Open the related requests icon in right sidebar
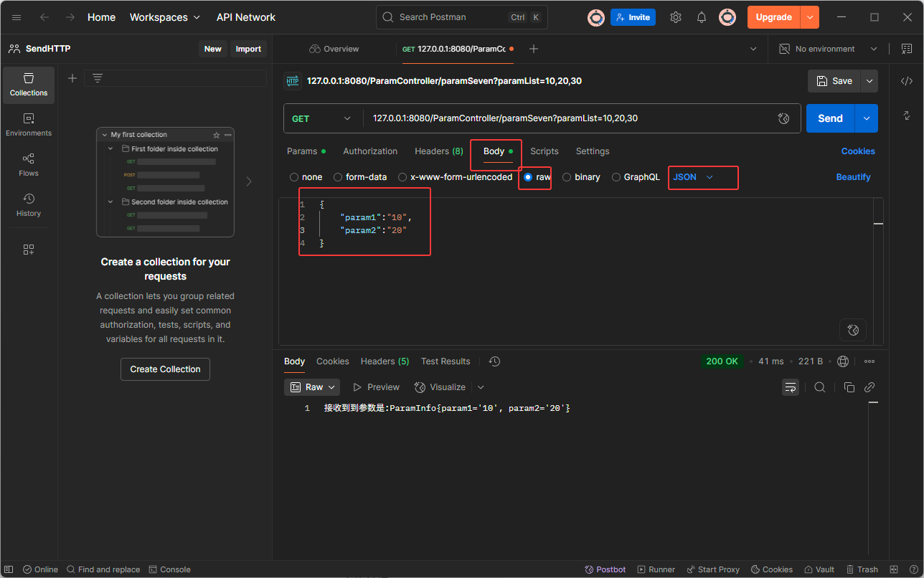 tap(907, 115)
